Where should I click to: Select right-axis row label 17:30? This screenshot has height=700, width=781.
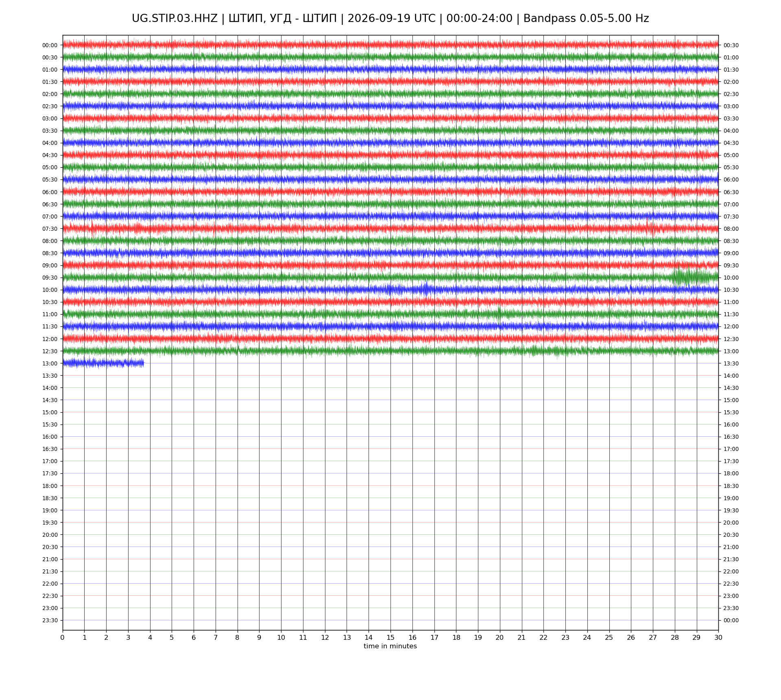pos(731,461)
